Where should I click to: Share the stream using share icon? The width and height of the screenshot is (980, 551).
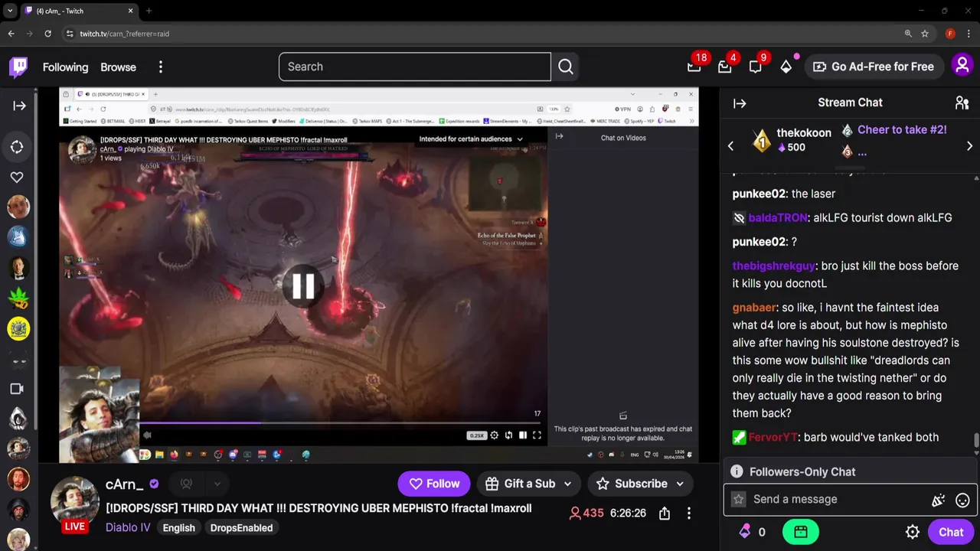665,514
